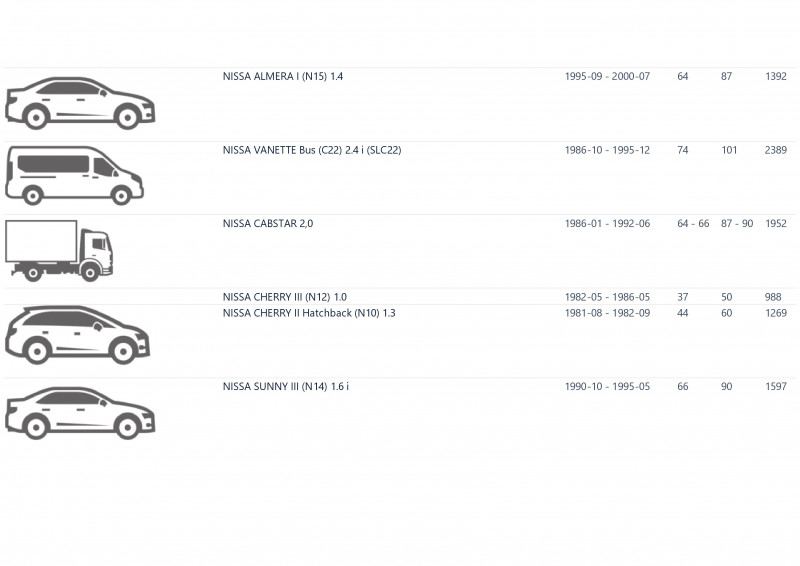The width and height of the screenshot is (800, 566).
Task: Click the date range 1986-10 - 1995-12
Action: click(607, 150)
